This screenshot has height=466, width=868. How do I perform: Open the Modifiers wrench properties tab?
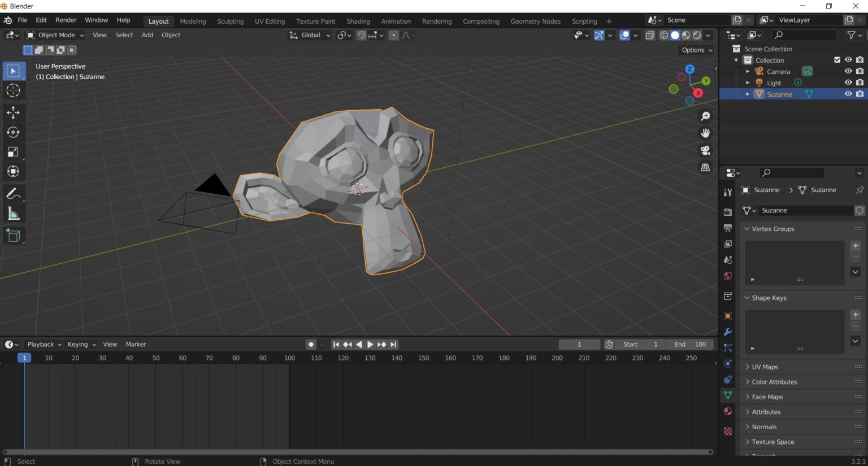point(728,332)
